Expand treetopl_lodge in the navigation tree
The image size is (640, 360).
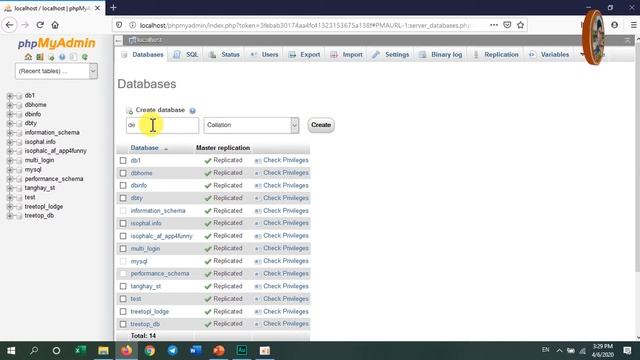[x=10, y=207]
